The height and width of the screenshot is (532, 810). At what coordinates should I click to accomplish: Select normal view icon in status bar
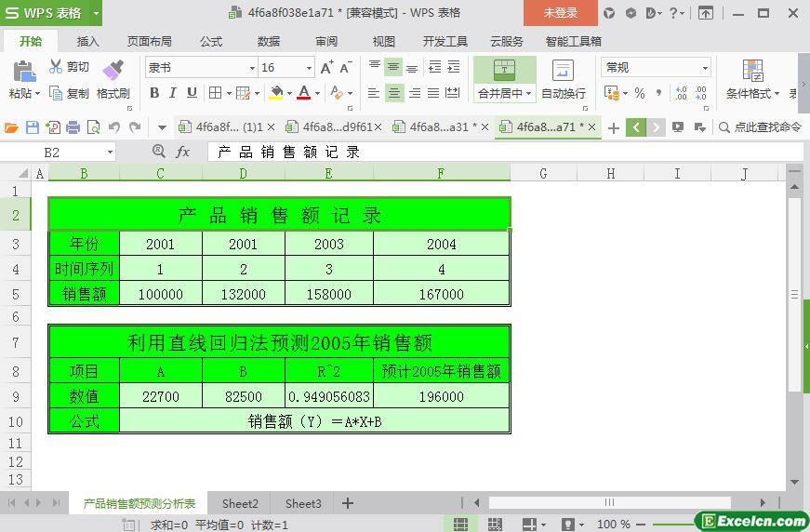(x=460, y=525)
